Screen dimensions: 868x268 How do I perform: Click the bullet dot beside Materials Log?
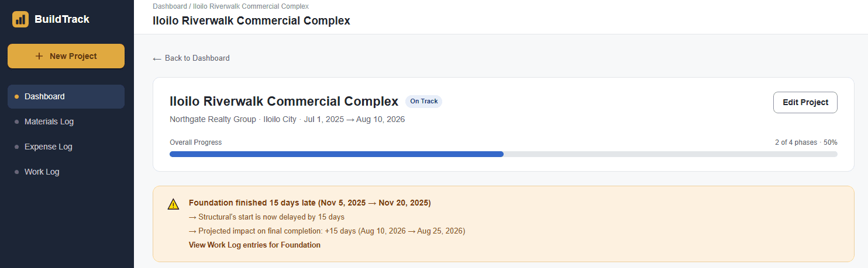tap(16, 121)
